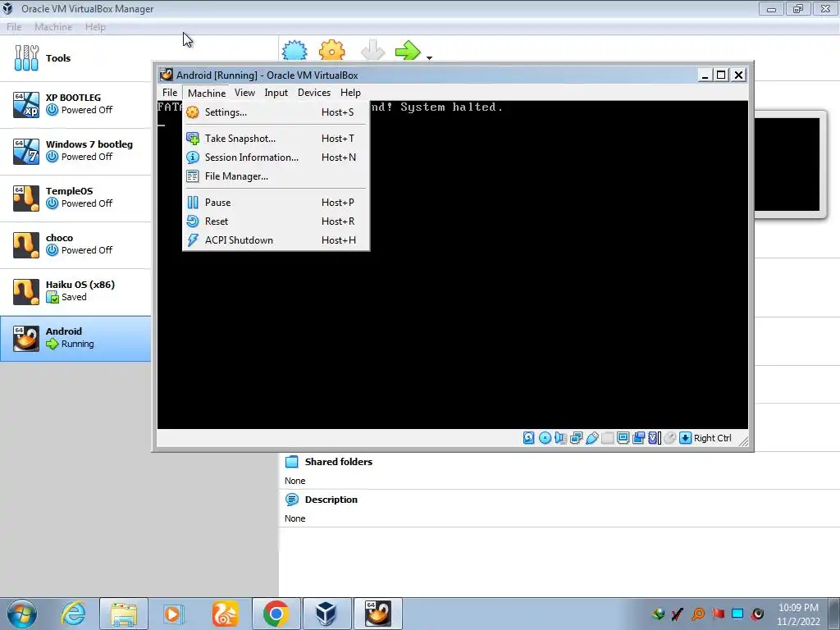The width and height of the screenshot is (840, 630).
Task: Click the New machine icon in the Manager toolbar
Action: click(294, 52)
